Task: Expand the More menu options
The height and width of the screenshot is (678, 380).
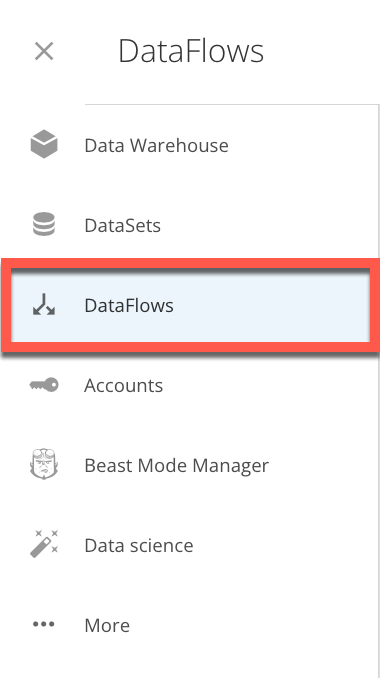Action: click(x=107, y=625)
